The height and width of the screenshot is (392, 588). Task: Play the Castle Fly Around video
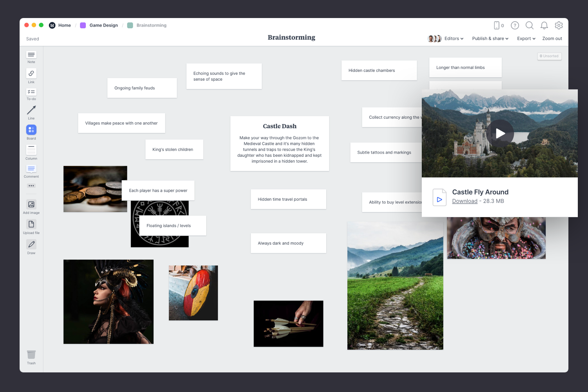click(x=500, y=133)
